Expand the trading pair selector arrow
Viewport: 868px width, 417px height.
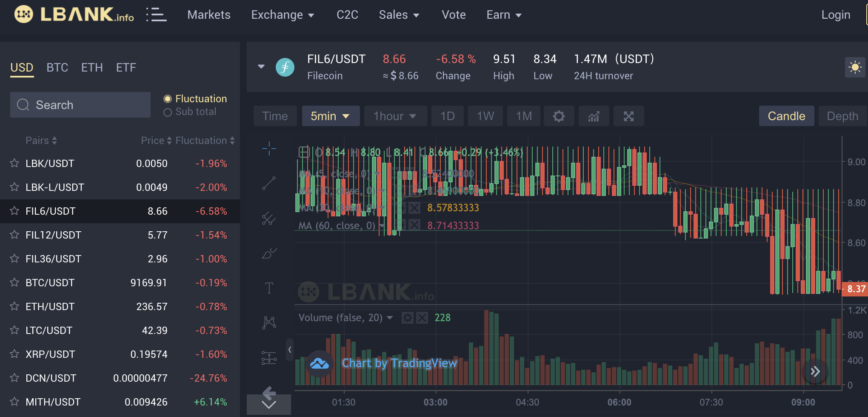[261, 66]
